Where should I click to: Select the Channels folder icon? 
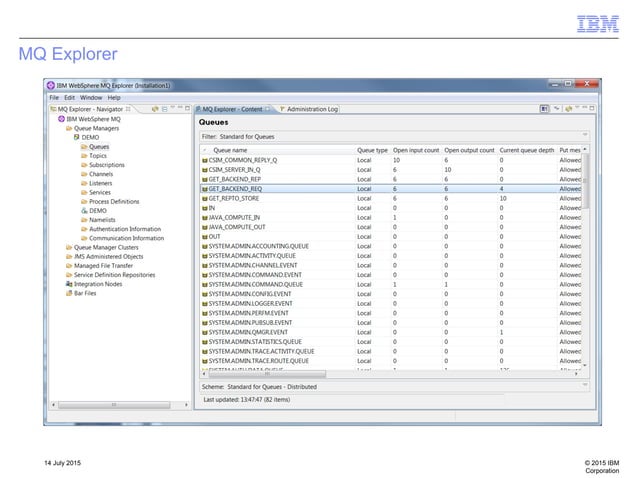(x=84, y=174)
